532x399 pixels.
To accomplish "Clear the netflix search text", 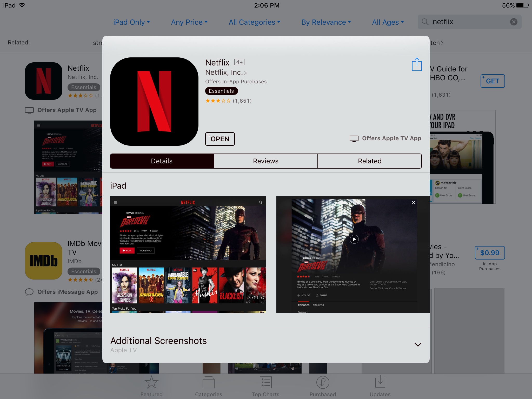I will 514,22.
